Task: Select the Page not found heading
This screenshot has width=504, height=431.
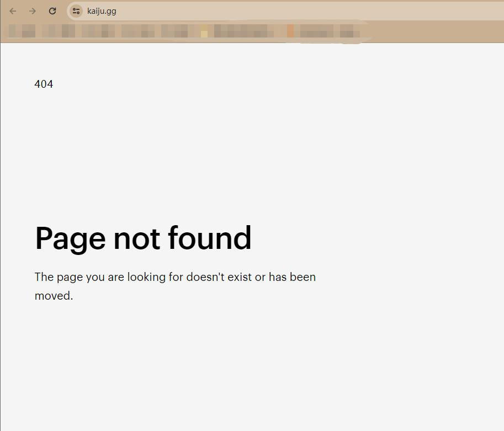Action: tap(143, 238)
